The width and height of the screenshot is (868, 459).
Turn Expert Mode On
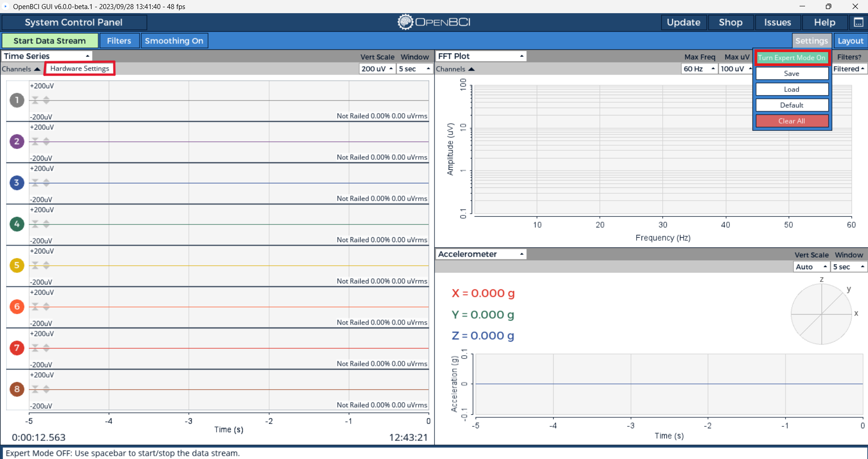point(791,57)
